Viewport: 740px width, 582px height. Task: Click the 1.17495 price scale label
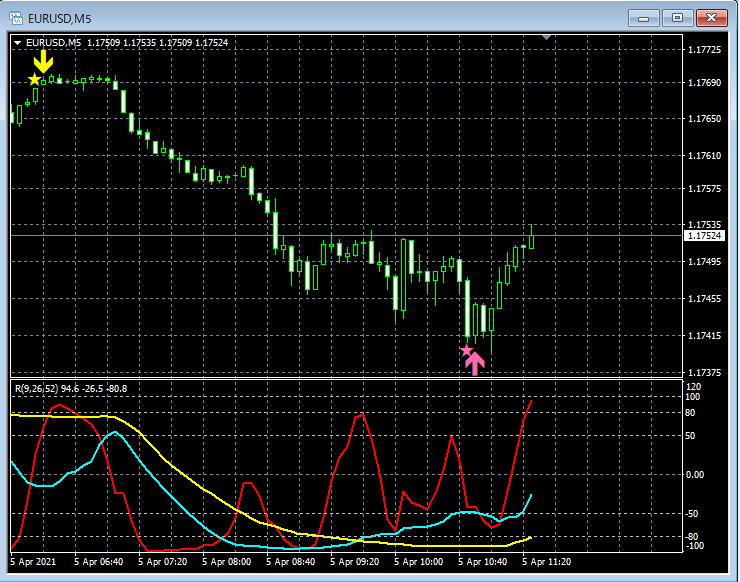(x=705, y=261)
